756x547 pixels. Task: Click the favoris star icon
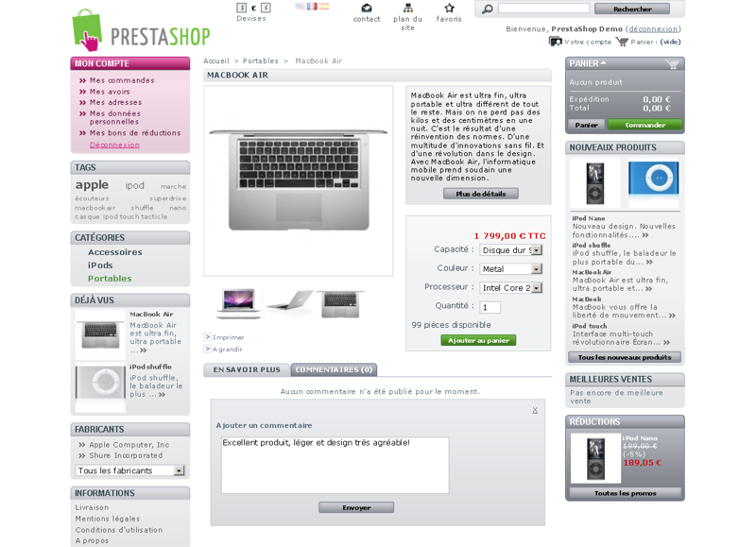pyautogui.click(x=450, y=9)
